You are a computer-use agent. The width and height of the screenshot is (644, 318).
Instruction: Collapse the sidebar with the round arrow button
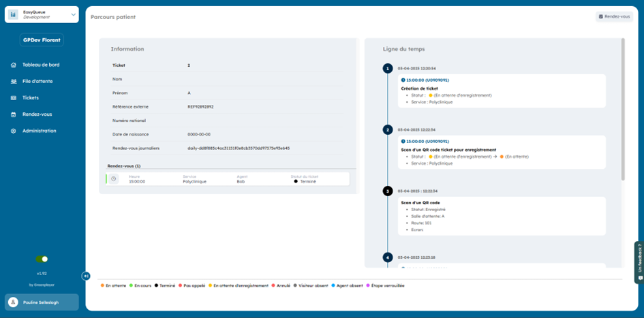pyautogui.click(x=86, y=276)
